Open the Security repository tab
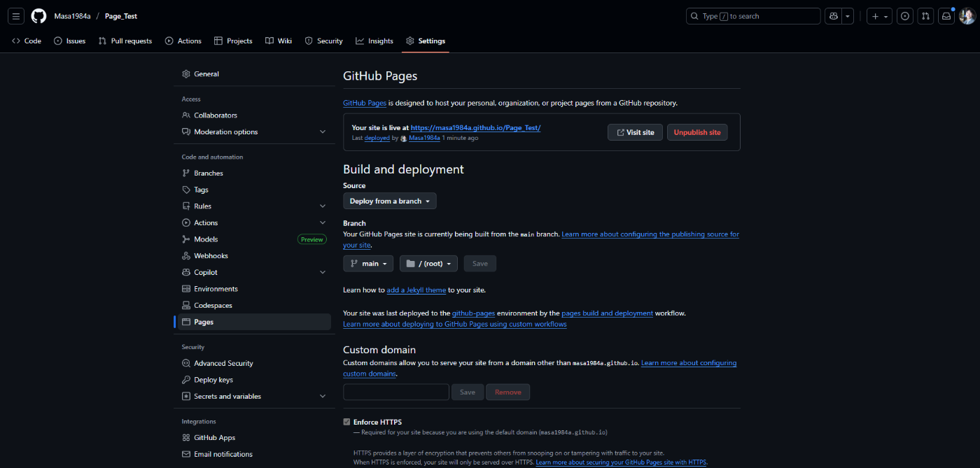980x468 pixels. [323, 41]
